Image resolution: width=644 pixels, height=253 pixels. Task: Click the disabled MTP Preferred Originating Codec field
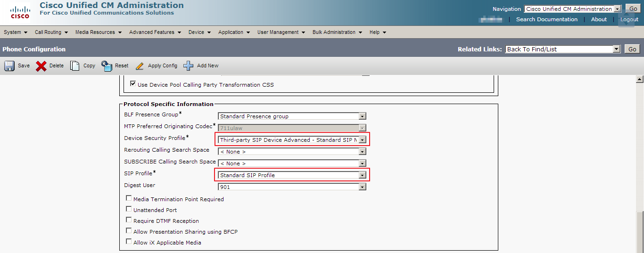(x=292, y=128)
